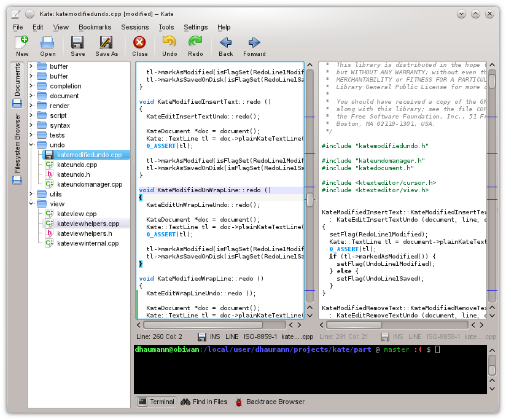Close the document with red Close icon
This screenshot has height=420, width=506.
click(140, 46)
